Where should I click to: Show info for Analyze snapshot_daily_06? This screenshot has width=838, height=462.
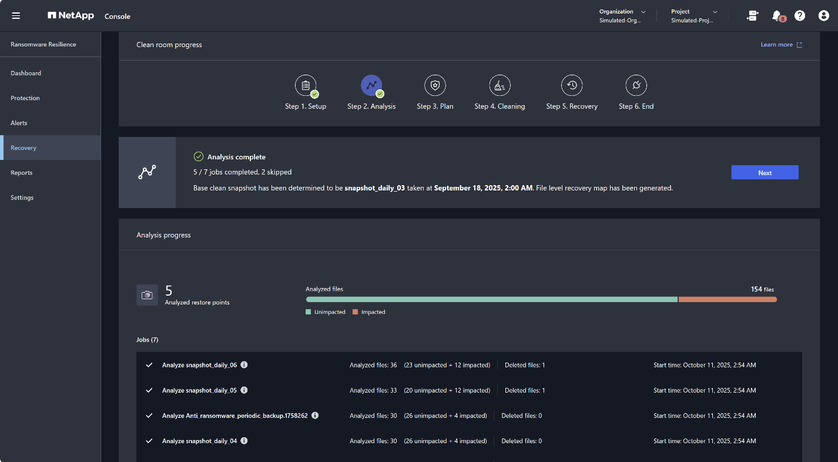click(x=244, y=365)
